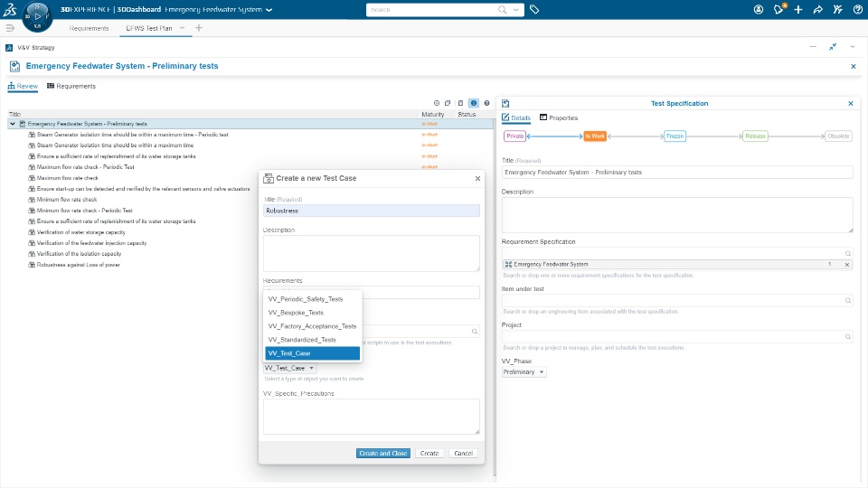Click search icon in Requirement Specification field
Image resolution: width=868 pixels, height=488 pixels.
(x=847, y=253)
